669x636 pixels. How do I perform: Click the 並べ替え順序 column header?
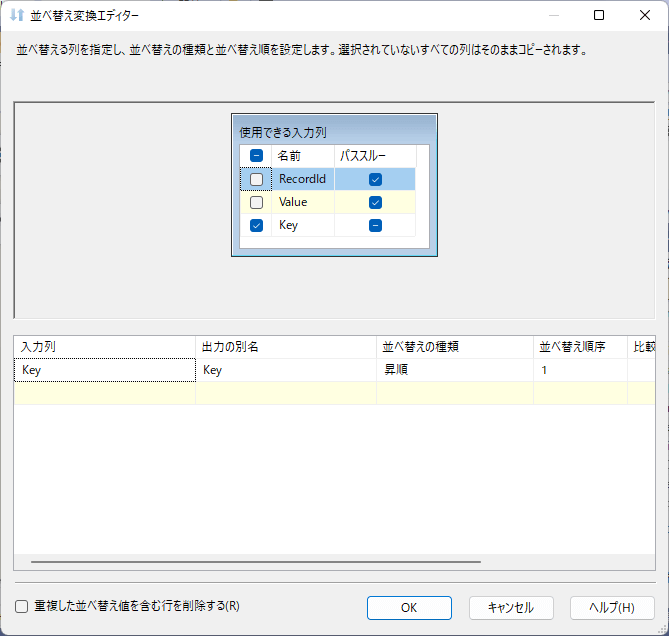[580, 347]
